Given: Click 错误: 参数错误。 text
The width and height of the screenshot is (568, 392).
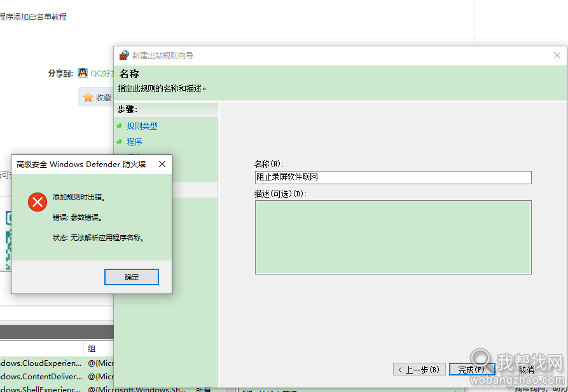Looking at the screenshot, I should click(x=77, y=217).
